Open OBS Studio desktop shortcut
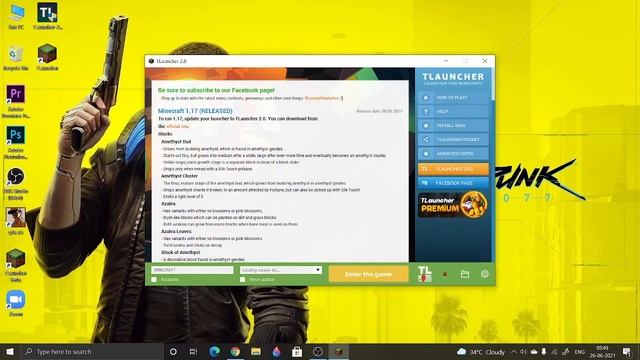Viewport: 640px width, 360px height. tap(16, 184)
